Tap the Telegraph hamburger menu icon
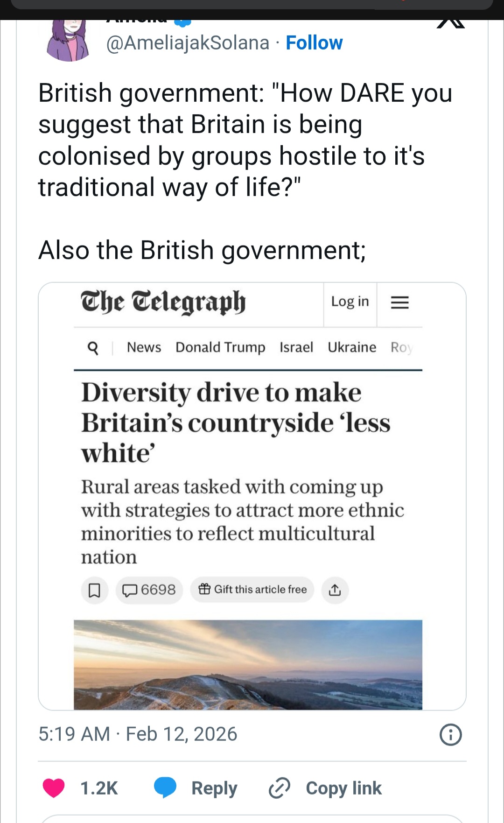This screenshot has width=504, height=823. click(x=399, y=303)
